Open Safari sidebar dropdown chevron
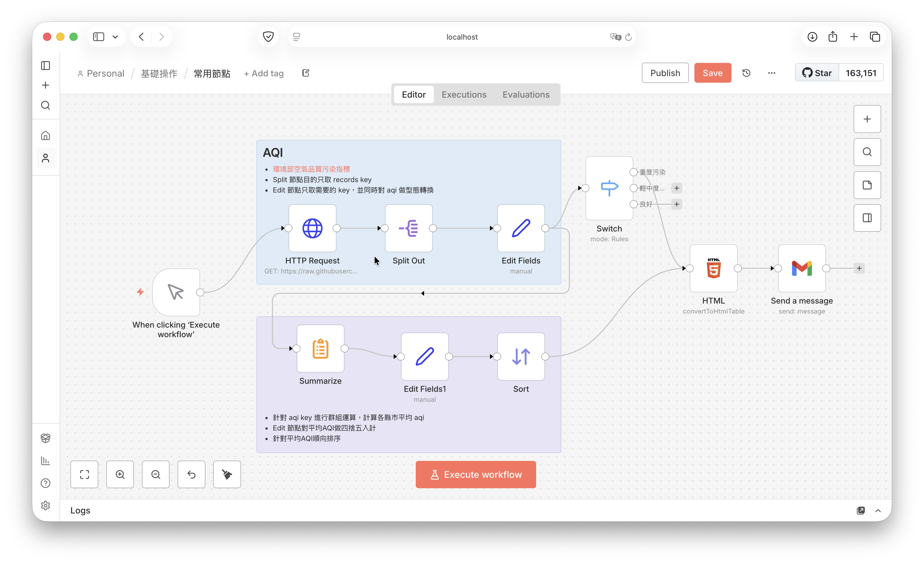This screenshot has height=564, width=924. pos(115,37)
